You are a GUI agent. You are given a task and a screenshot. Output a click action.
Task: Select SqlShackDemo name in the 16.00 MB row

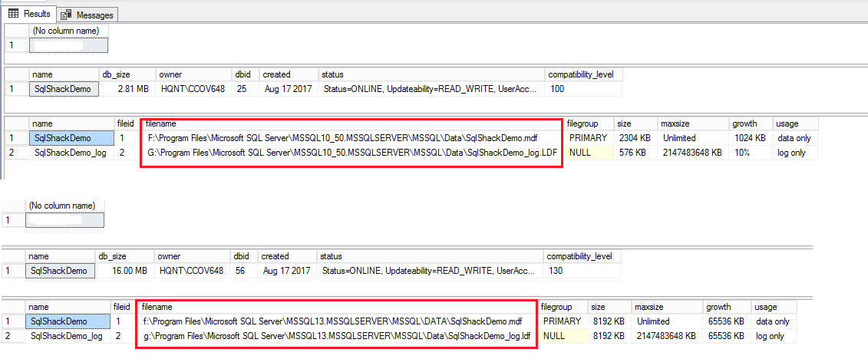pyautogui.click(x=61, y=271)
